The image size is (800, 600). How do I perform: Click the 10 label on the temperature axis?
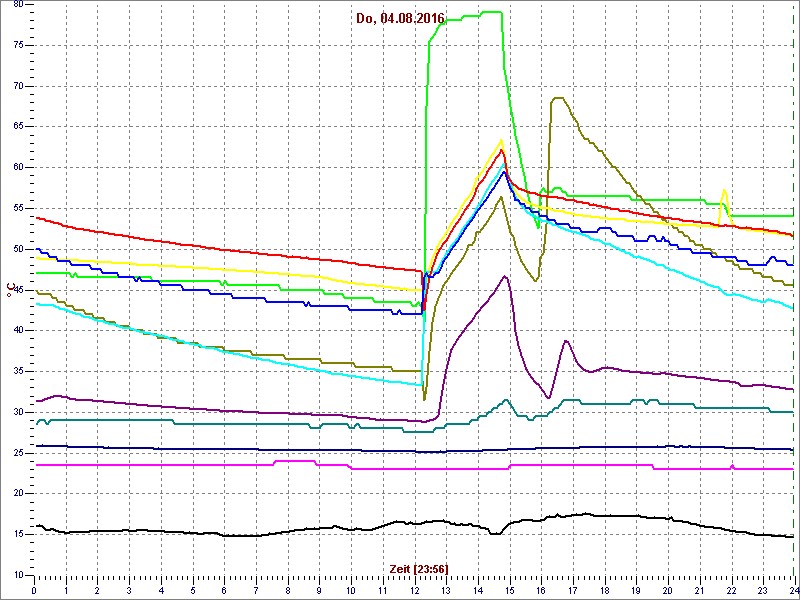[x=17, y=575]
